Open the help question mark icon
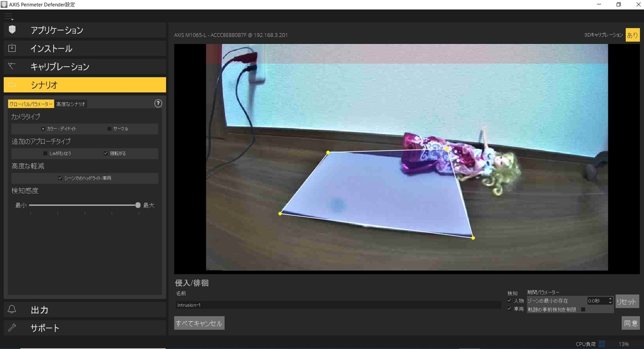This screenshot has width=644, height=349. pos(157,104)
